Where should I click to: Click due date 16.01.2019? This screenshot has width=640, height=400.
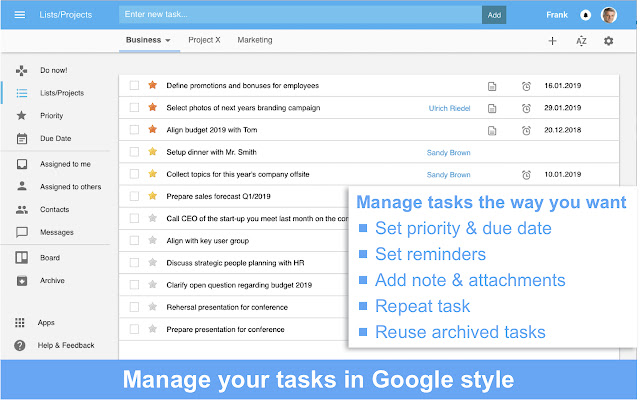(562, 86)
